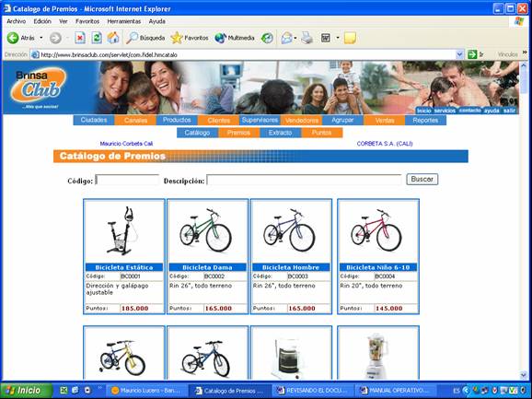Open the Herramientas menu
The width and height of the screenshot is (532, 399).
pyautogui.click(x=124, y=21)
